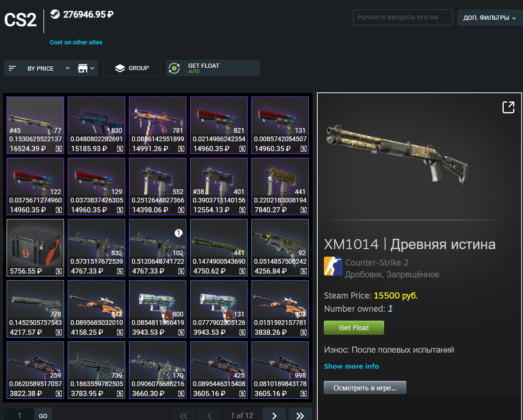Open Cost on other sites link

(76, 42)
